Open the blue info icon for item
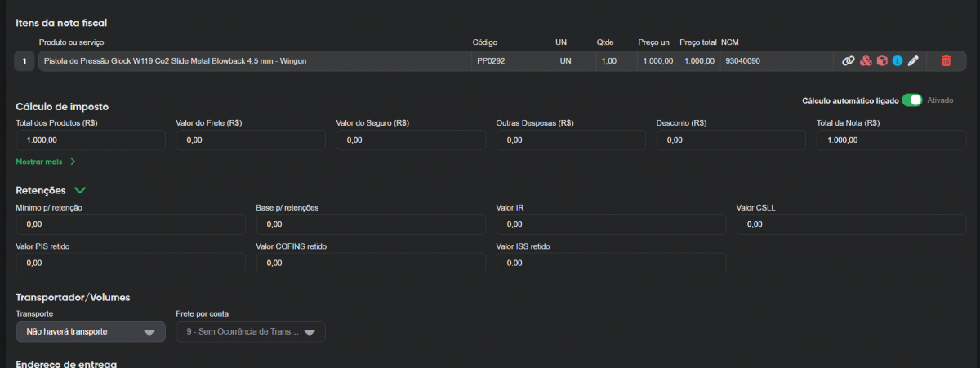Viewport: 980px width, 368px height. [898, 60]
